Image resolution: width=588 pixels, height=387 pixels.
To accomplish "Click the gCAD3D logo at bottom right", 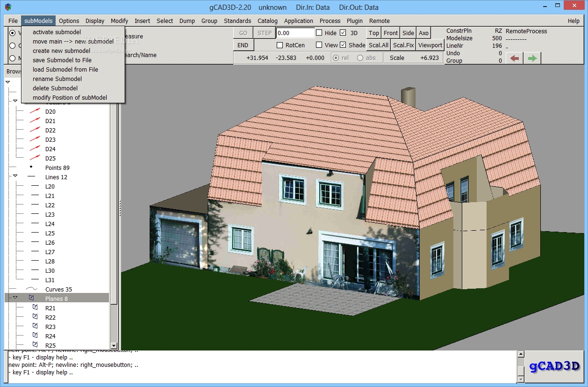I will click(554, 366).
